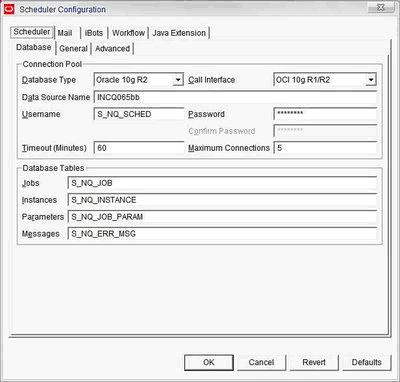Click the Username field
Image resolution: width=400 pixels, height=382 pixels.
coord(139,114)
